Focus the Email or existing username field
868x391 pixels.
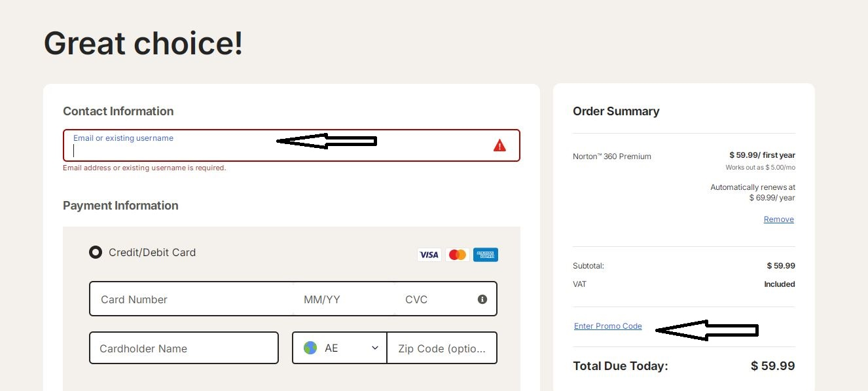[291, 145]
